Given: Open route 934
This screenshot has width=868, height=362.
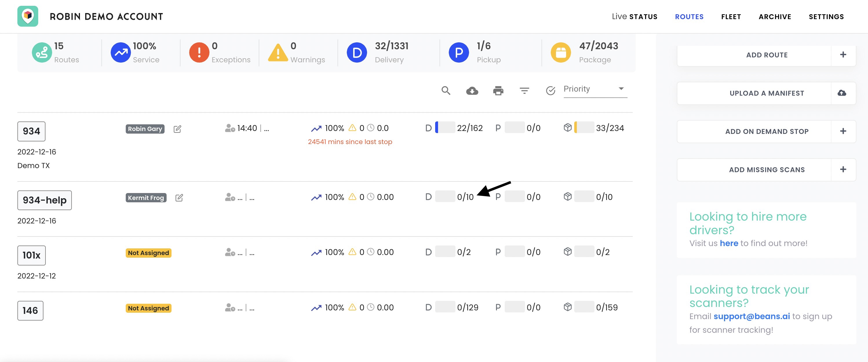Looking at the screenshot, I should pyautogui.click(x=31, y=131).
